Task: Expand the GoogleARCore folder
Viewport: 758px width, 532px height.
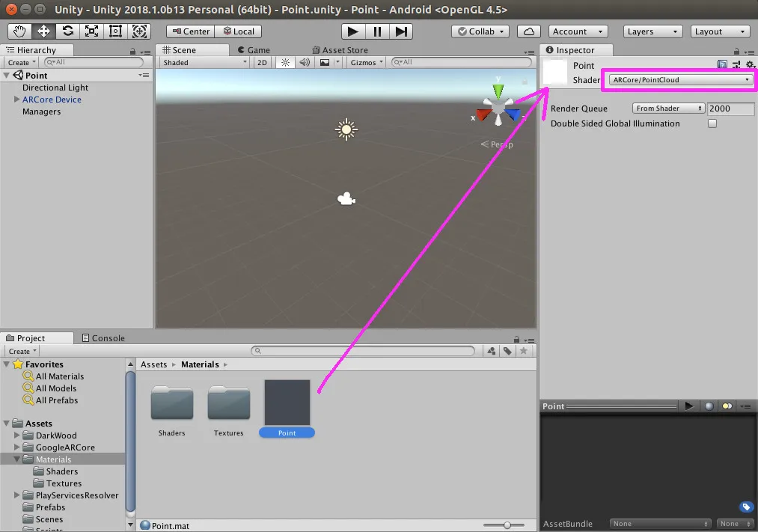Action: click(x=17, y=447)
